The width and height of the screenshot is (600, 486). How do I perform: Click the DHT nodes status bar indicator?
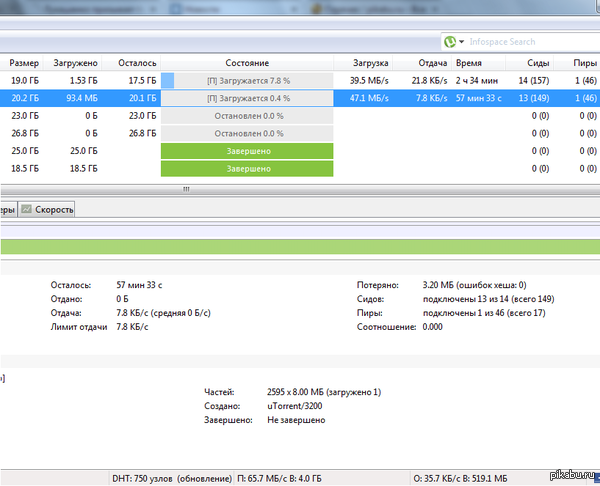coord(160,477)
